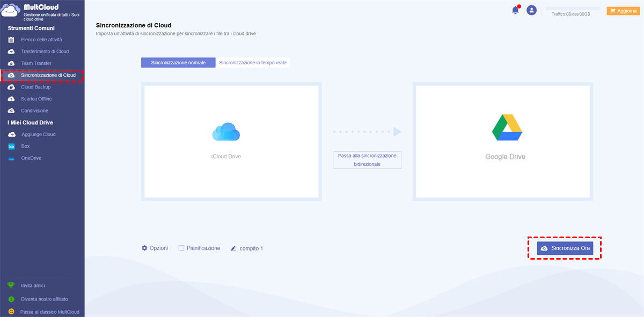Click the Team Transfer icon
Viewport: 644px width, 317px height.
point(11,63)
